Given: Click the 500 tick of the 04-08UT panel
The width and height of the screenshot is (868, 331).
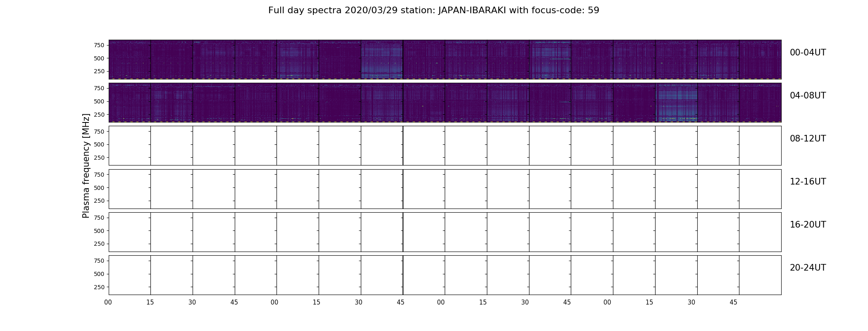Looking at the screenshot, I should pyautogui.click(x=99, y=101).
